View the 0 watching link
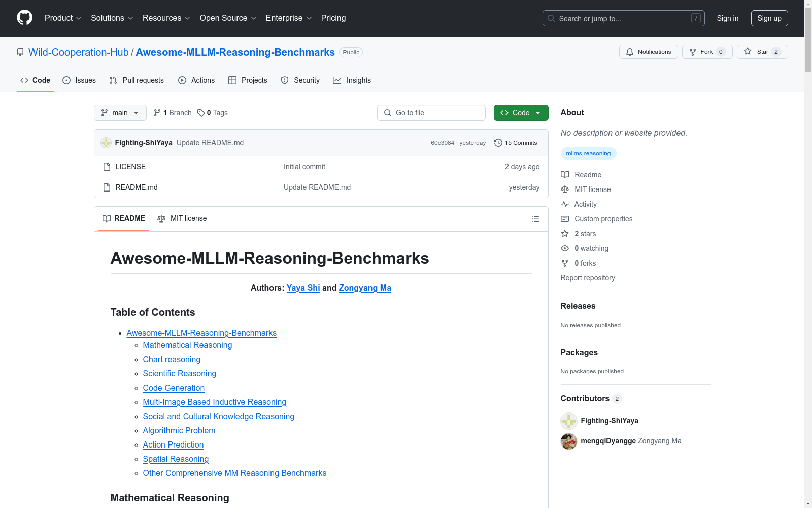This screenshot has width=812, height=508. point(585,248)
